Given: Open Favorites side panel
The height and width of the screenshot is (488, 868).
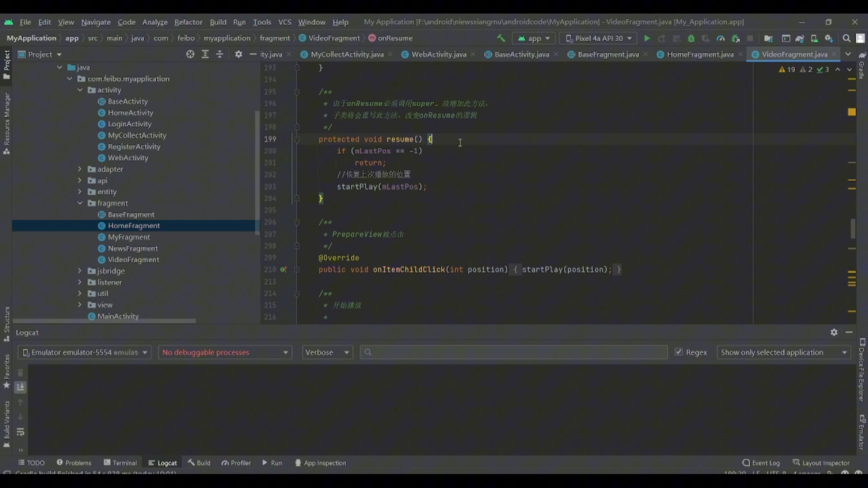Looking at the screenshot, I should 6,371.
